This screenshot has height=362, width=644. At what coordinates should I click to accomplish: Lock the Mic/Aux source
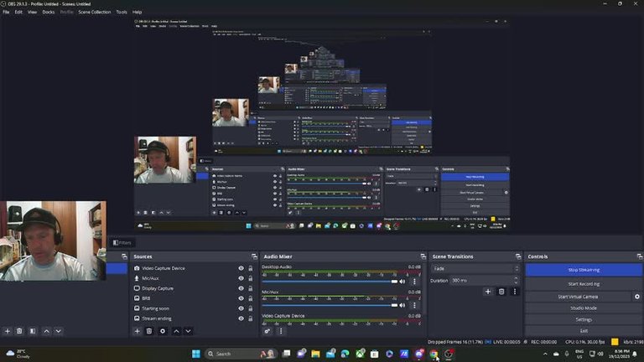pyautogui.click(x=251, y=278)
